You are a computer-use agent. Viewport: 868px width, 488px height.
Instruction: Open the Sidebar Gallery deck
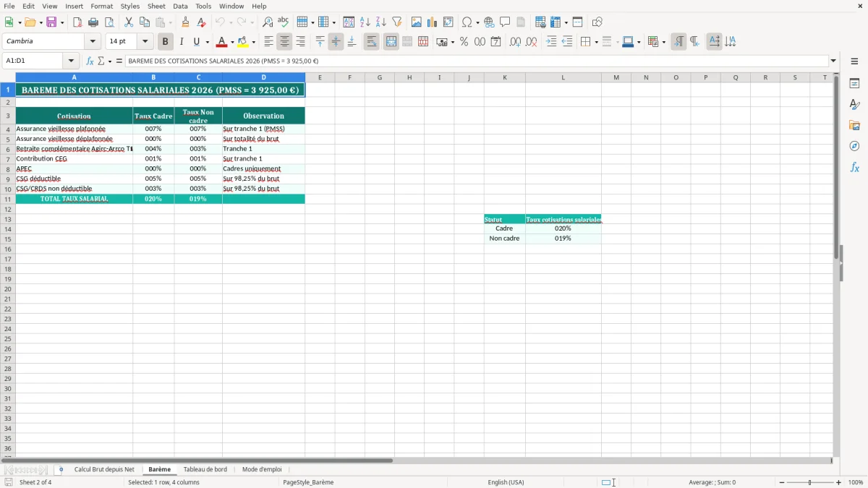pos(854,125)
